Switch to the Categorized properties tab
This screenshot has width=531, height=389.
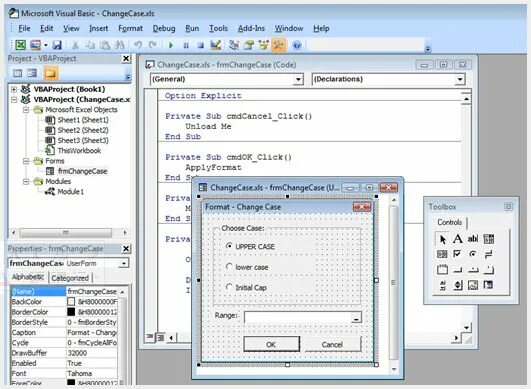(x=70, y=278)
